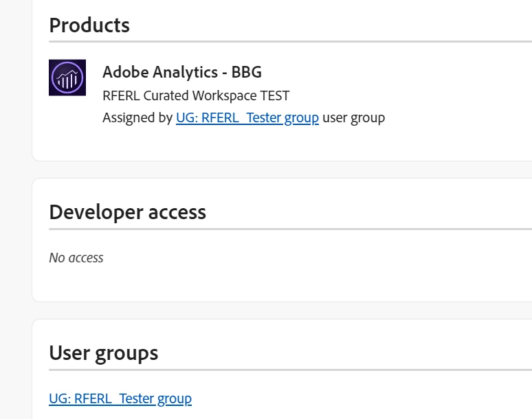
Task: Click the "user group" text after the link
Action: [x=353, y=117]
